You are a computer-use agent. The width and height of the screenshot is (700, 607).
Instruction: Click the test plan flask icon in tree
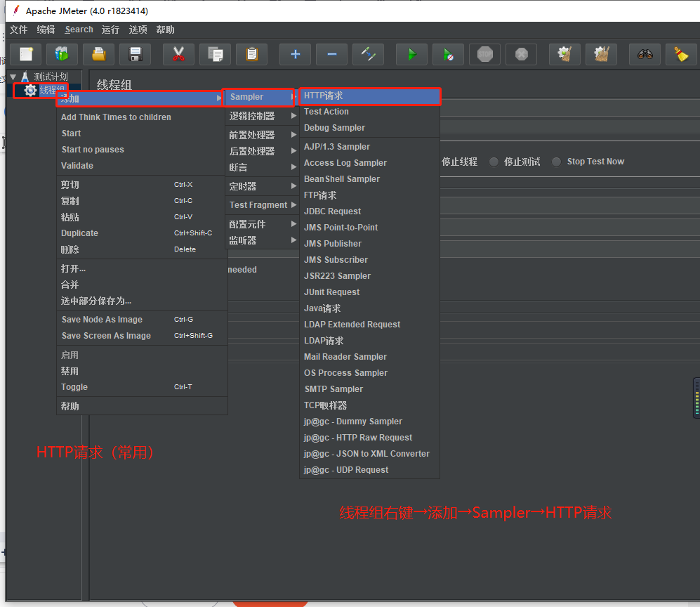(x=25, y=77)
